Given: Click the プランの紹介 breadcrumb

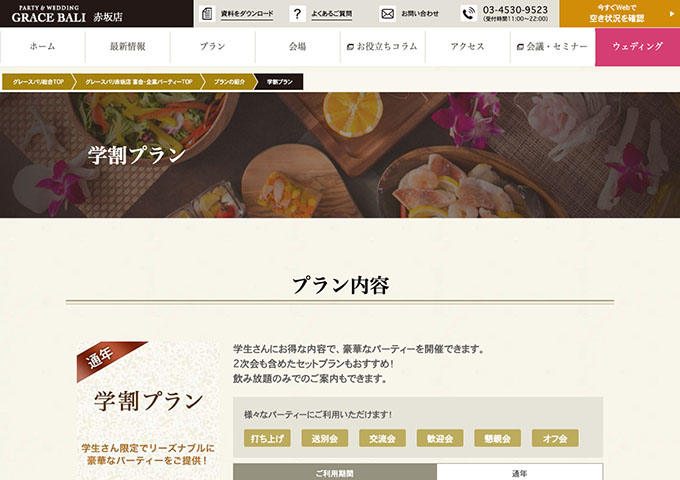Looking at the screenshot, I should point(229,82).
